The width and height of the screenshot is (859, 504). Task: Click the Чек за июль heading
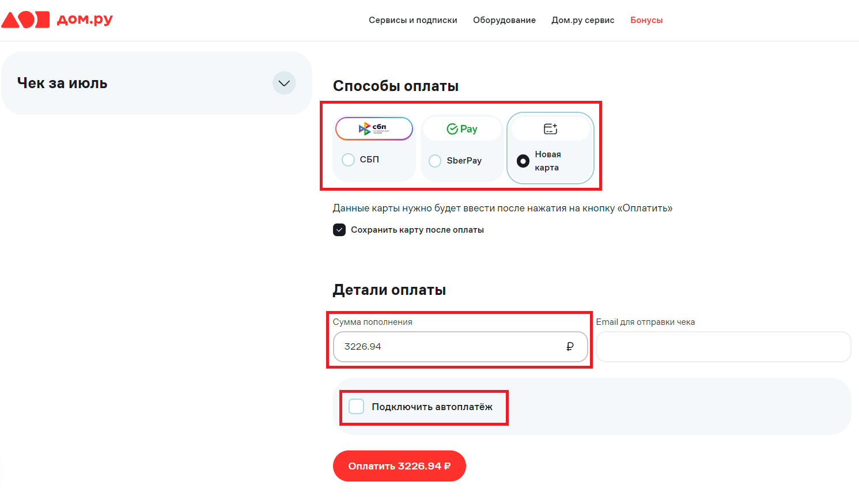point(62,83)
